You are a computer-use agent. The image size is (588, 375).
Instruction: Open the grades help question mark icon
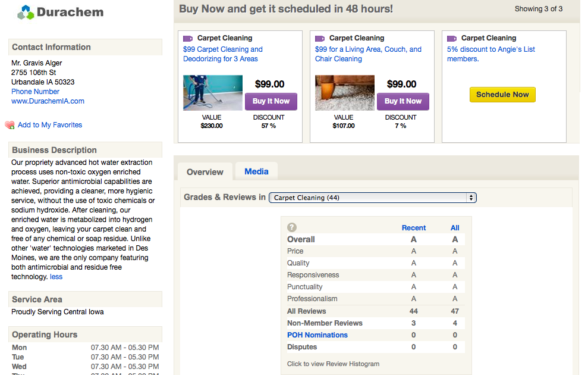click(292, 227)
